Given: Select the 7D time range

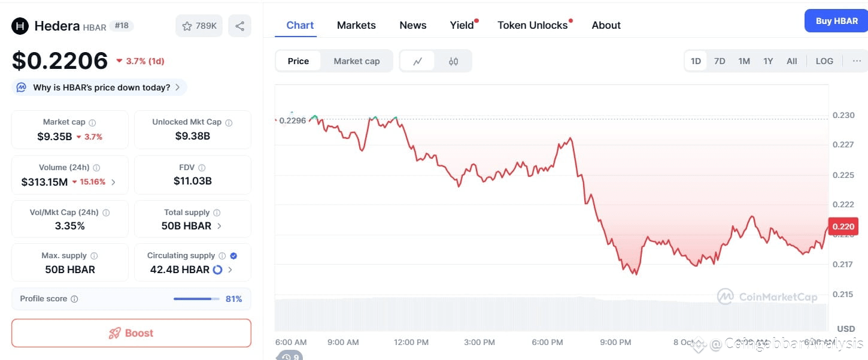Looking at the screenshot, I should tap(720, 61).
